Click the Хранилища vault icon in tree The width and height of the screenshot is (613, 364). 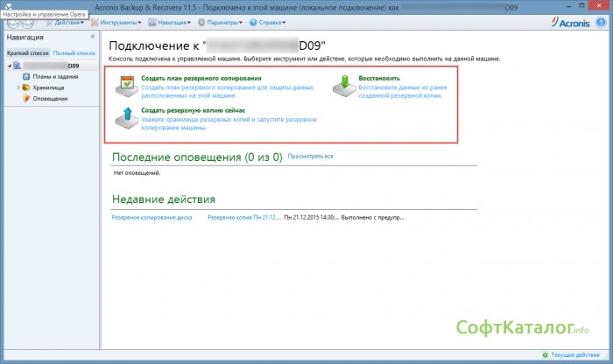26,87
